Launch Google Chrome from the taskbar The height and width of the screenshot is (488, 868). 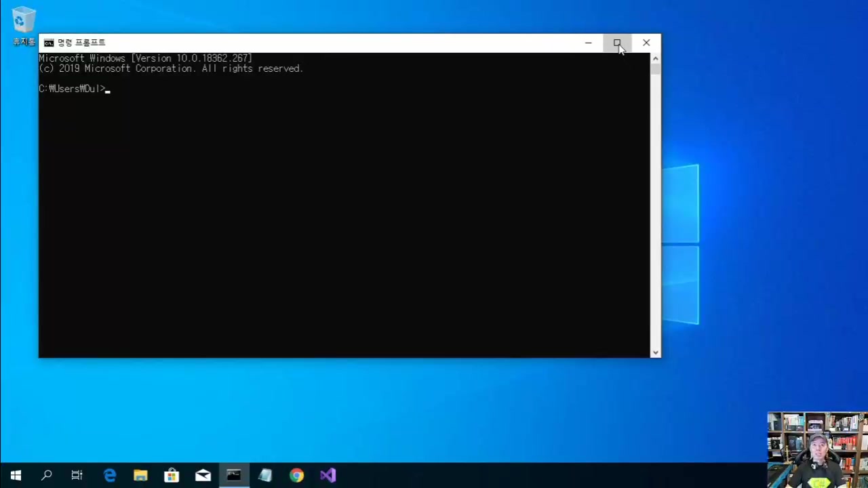click(296, 475)
